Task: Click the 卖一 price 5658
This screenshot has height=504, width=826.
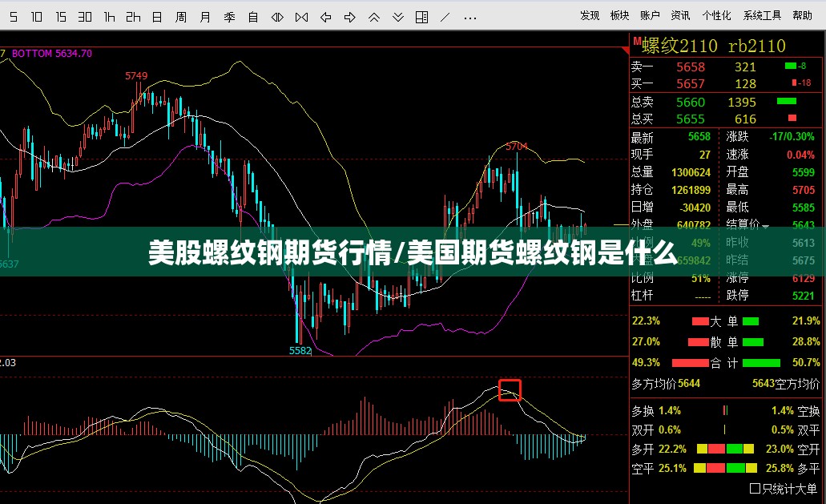Action: (x=691, y=67)
